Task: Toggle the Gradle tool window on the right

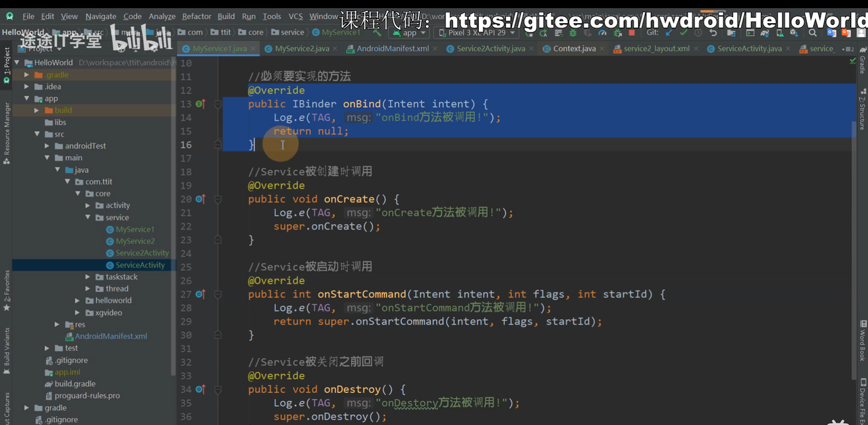Action: [x=862, y=60]
